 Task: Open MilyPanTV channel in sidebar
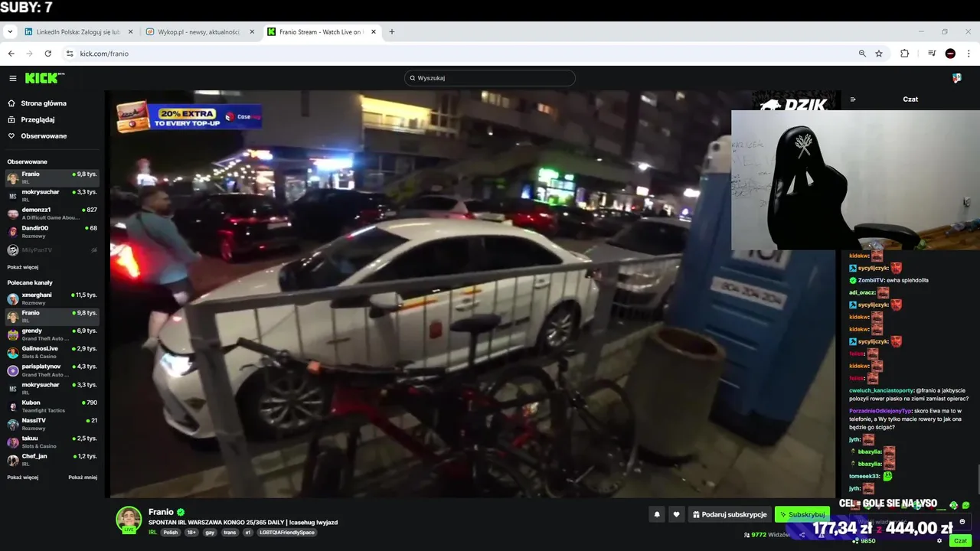click(x=52, y=249)
